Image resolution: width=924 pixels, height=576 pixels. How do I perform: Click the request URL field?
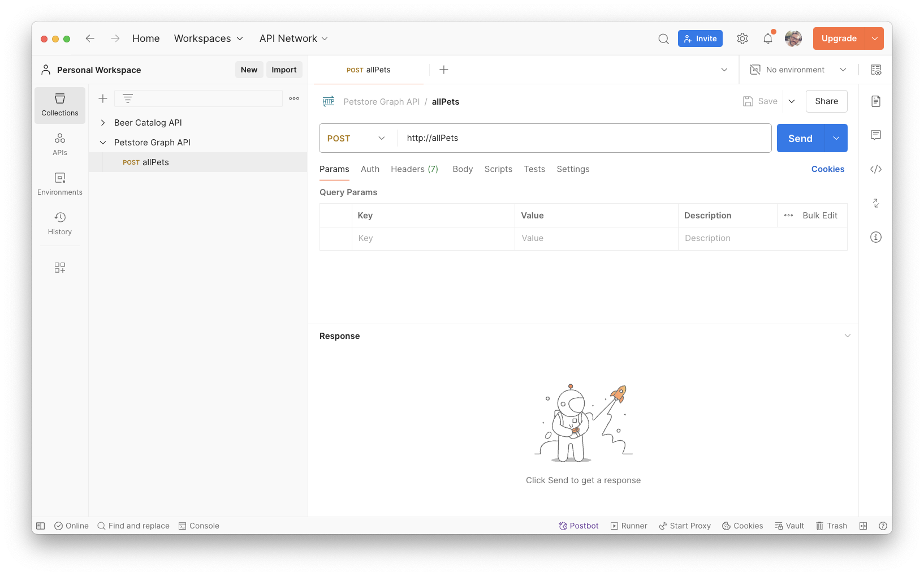565,138
